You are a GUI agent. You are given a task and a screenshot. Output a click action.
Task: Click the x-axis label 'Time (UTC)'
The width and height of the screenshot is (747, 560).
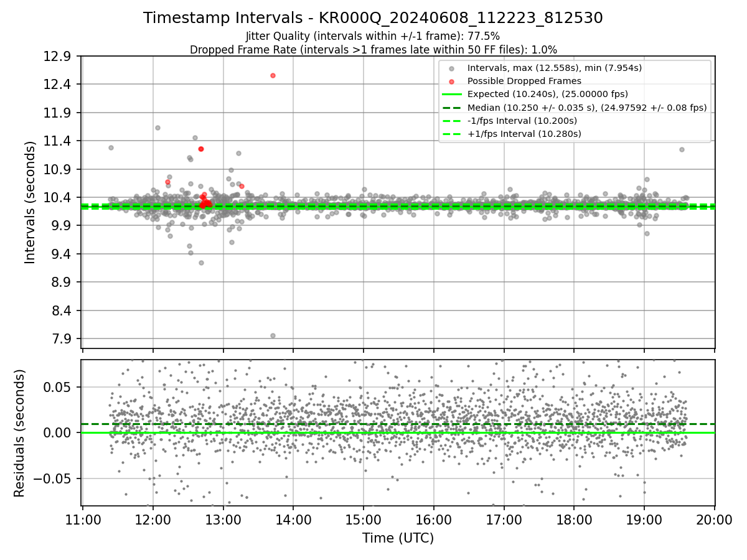(398, 538)
